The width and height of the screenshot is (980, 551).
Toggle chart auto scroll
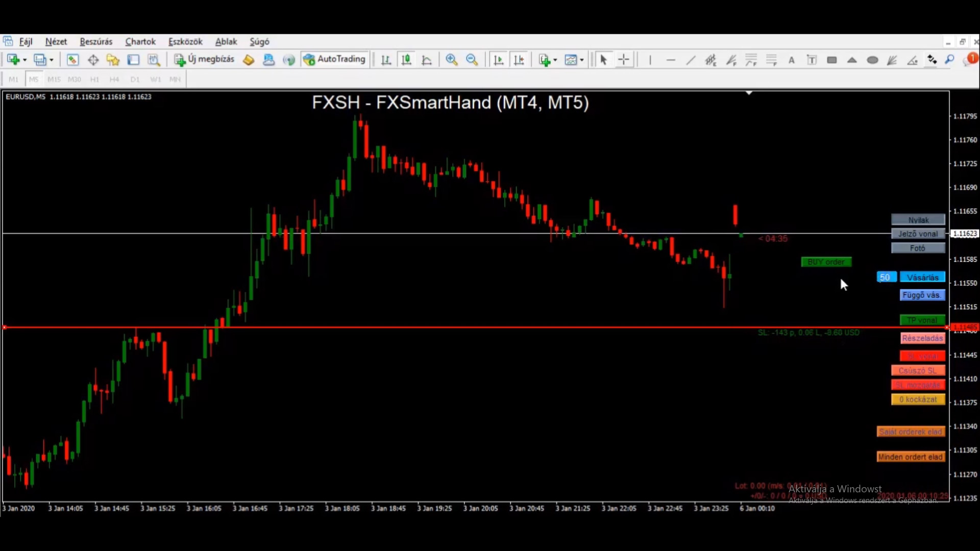pyautogui.click(x=498, y=60)
